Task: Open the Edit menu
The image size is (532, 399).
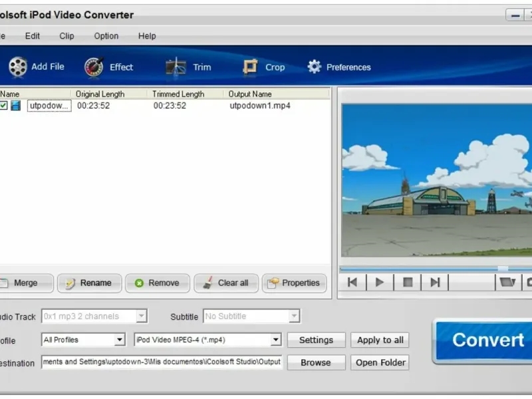Action: (x=32, y=36)
